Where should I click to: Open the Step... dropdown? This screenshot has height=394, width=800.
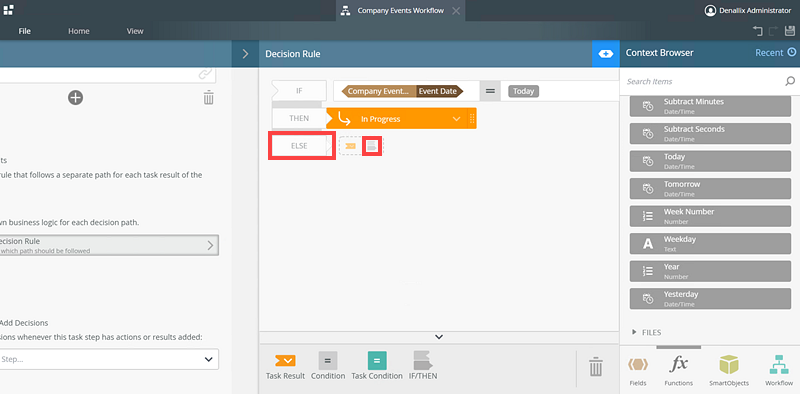[109, 359]
